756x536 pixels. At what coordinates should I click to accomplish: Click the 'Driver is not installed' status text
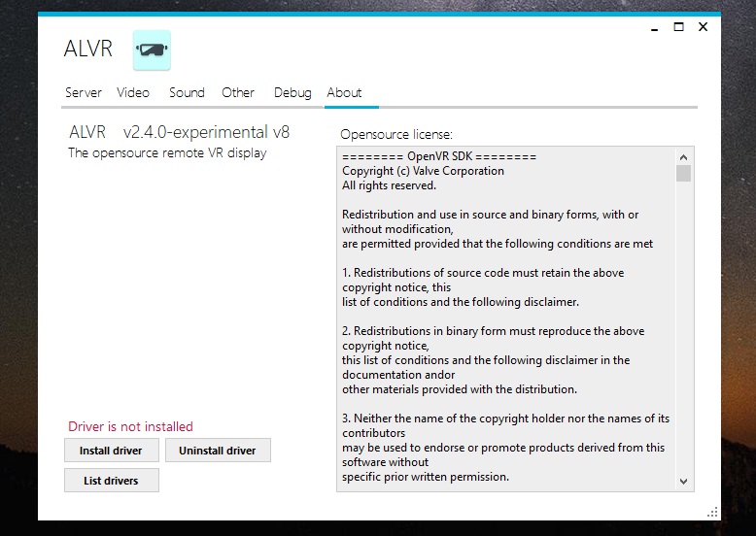[130, 426]
